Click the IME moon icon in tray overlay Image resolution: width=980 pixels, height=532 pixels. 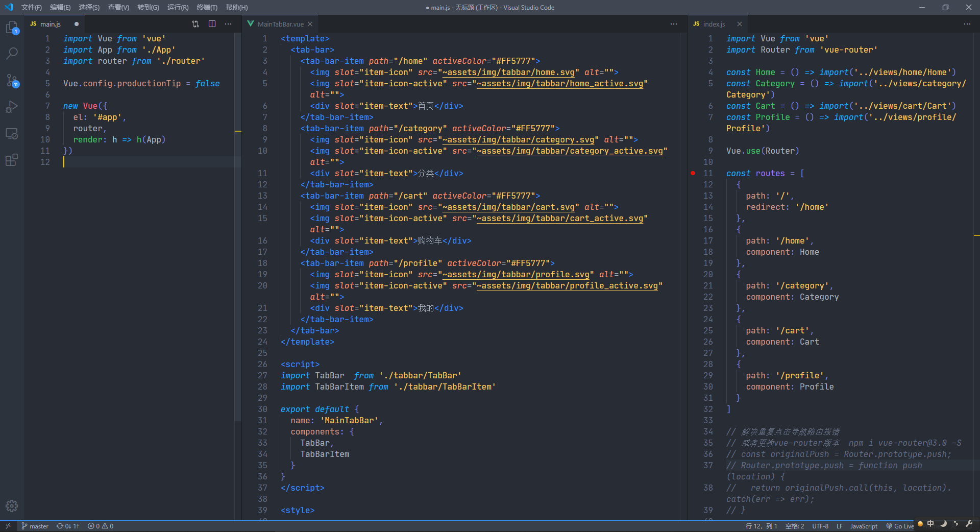(x=944, y=524)
